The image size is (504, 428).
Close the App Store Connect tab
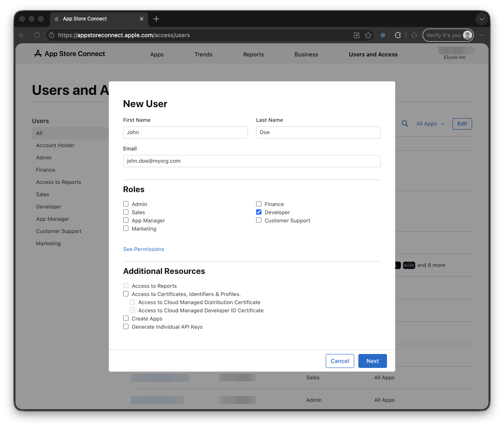pyautogui.click(x=142, y=19)
